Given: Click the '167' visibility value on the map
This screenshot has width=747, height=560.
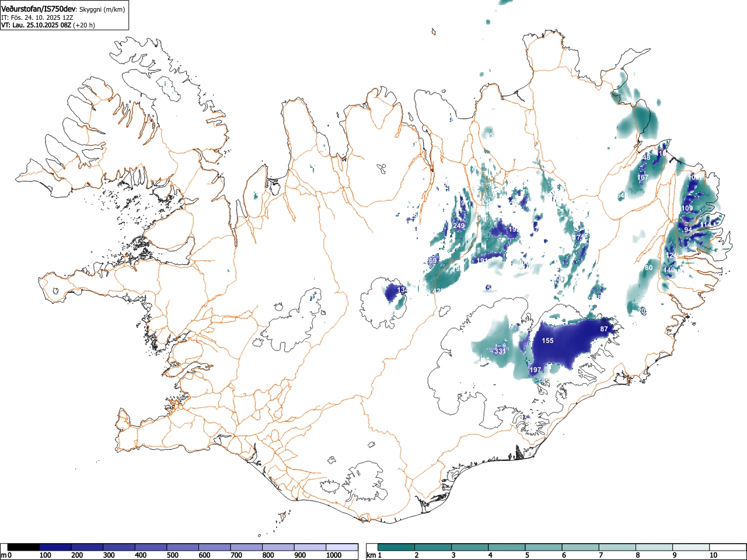Looking at the screenshot, I should [x=643, y=177].
